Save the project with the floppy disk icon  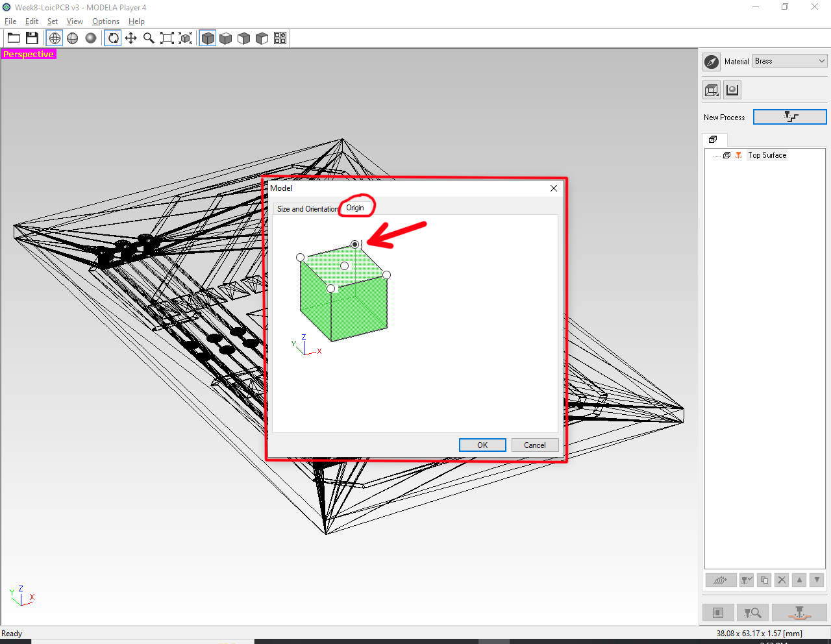tap(32, 38)
